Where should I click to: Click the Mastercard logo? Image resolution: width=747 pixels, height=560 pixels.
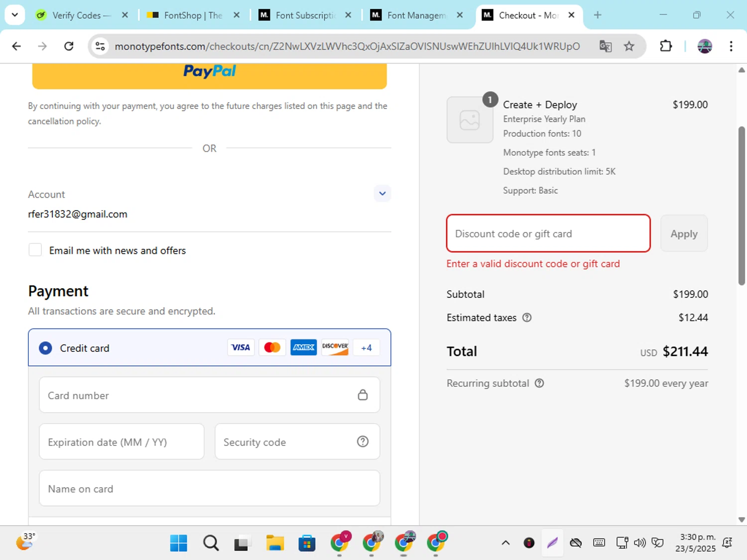[272, 347]
